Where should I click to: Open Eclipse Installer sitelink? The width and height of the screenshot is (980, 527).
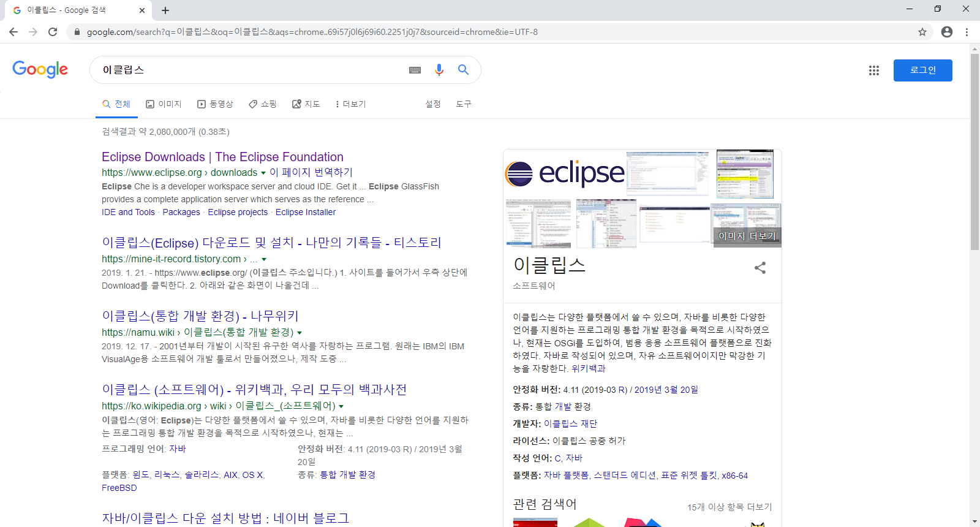[306, 212]
